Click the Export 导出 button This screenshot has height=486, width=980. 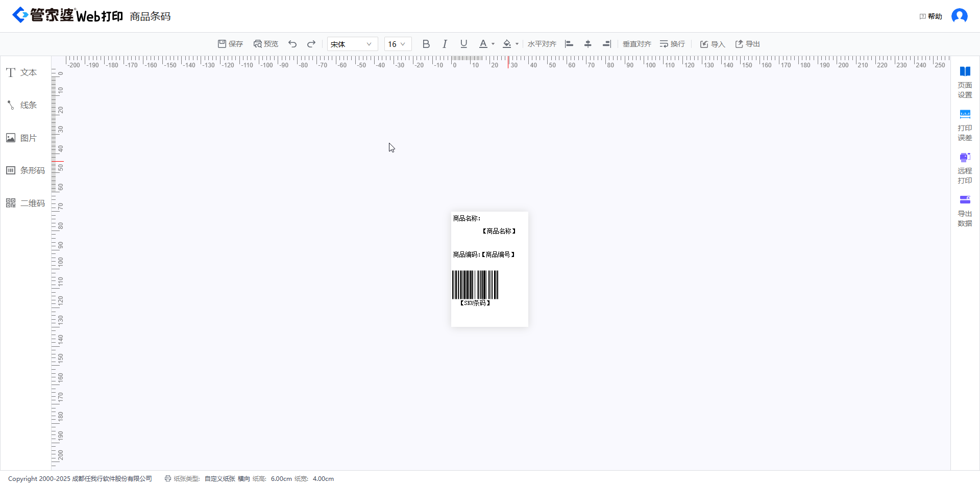coord(747,44)
